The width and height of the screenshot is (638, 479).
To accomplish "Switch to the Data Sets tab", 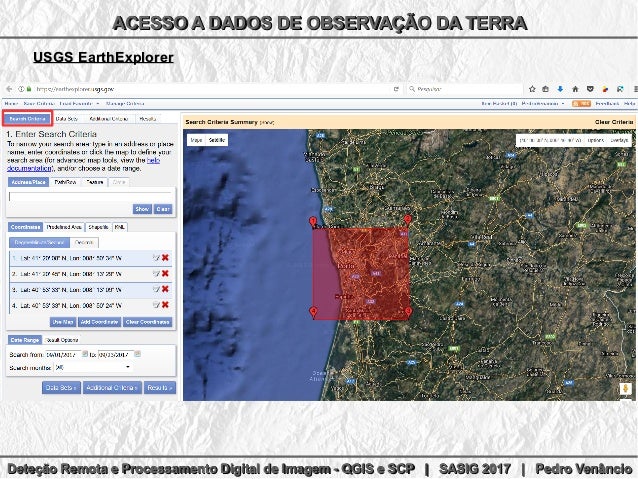I will [67, 119].
